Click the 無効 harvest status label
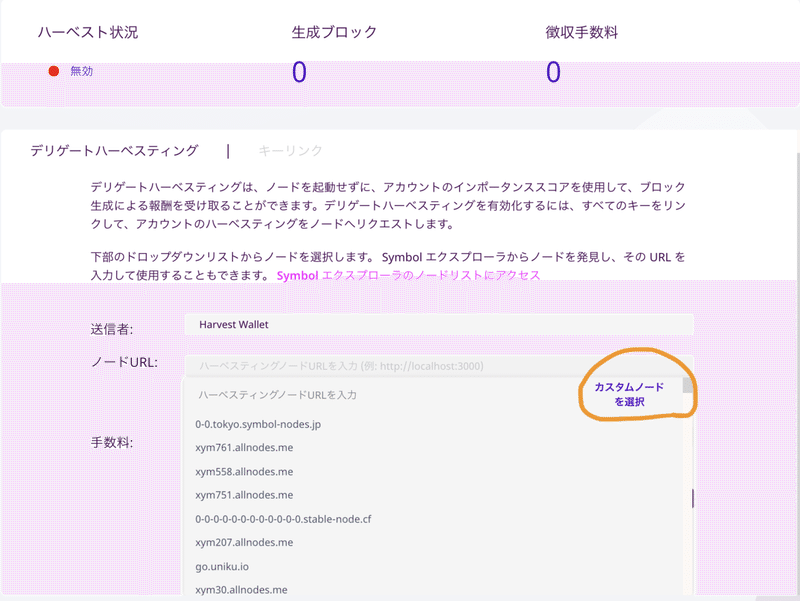 82,71
